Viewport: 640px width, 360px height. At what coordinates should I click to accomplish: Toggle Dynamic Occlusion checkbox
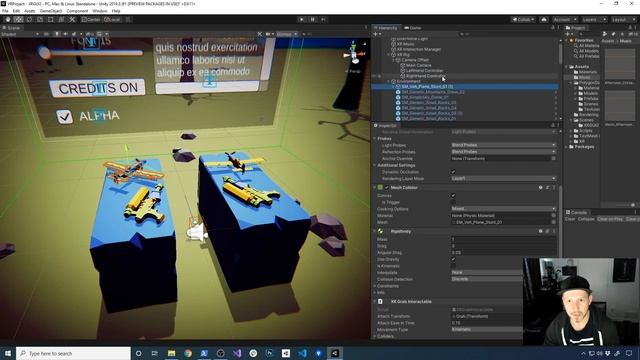[x=453, y=172]
